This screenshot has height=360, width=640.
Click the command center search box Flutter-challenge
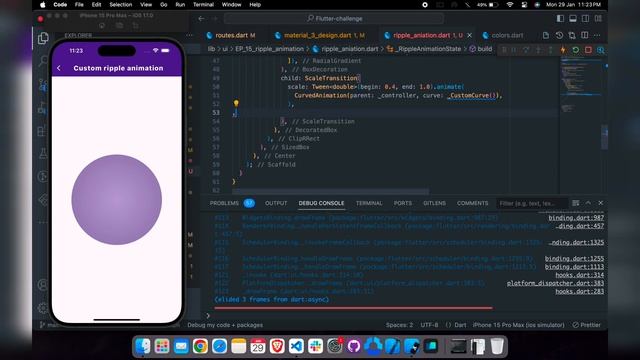coord(334,18)
